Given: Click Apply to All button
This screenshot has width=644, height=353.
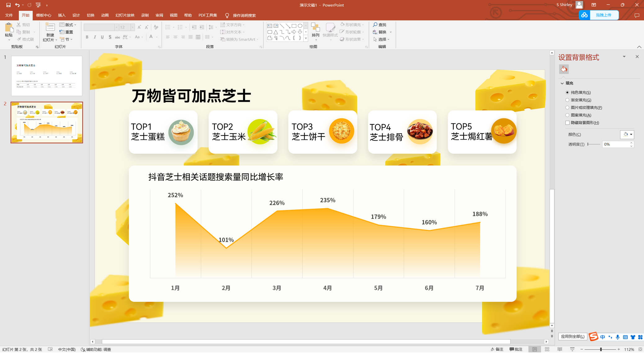Looking at the screenshot, I should point(572,337).
